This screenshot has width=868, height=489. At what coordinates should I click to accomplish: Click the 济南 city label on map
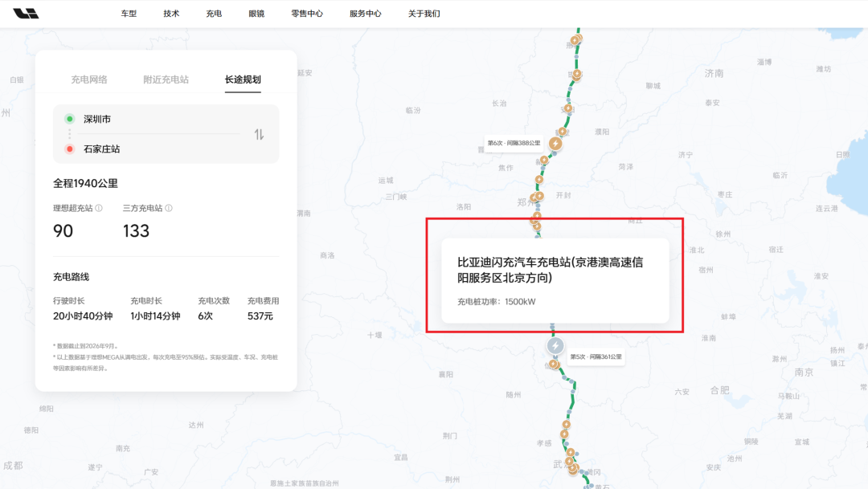(x=714, y=73)
